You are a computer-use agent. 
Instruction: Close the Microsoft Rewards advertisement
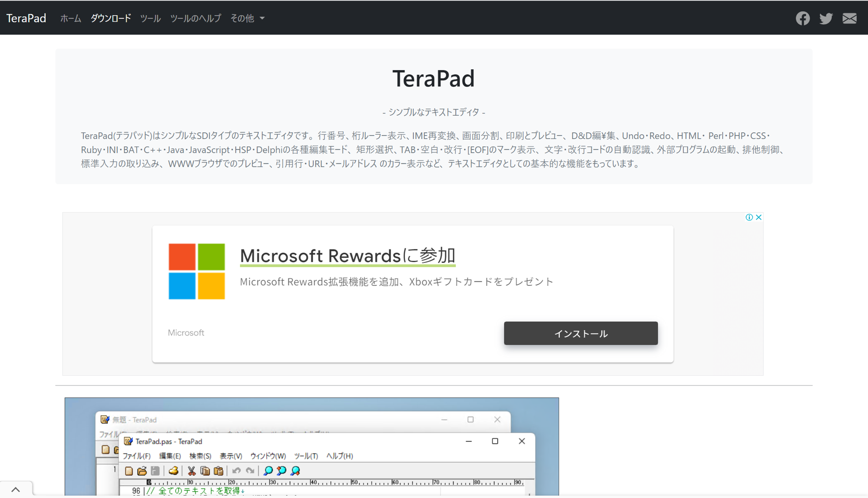click(x=759, y=217)
